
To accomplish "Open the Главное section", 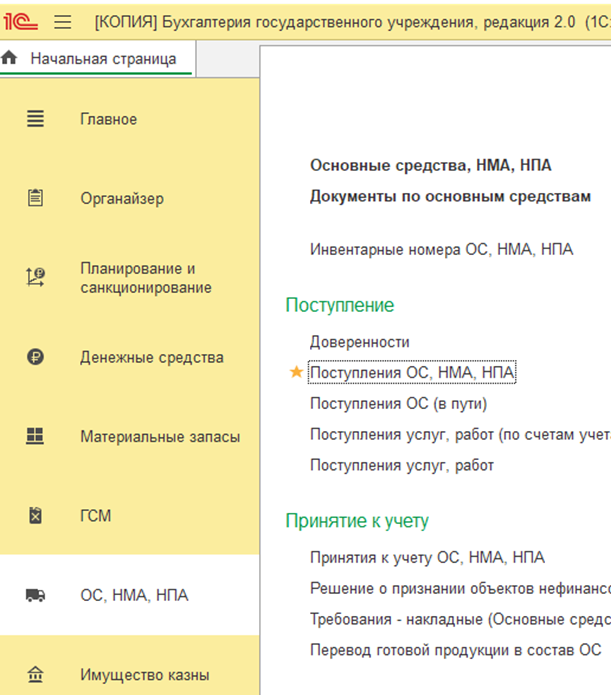I will (x=109, y=119).
